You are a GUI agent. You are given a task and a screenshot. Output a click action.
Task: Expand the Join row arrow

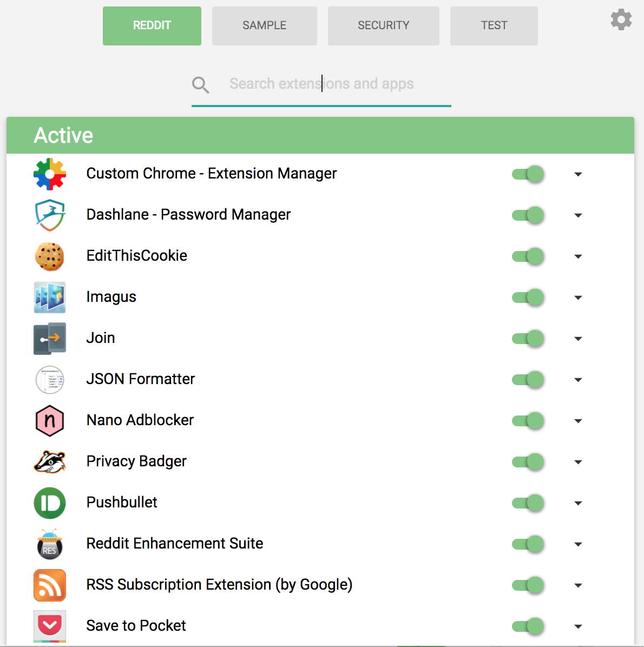[578, 339]
